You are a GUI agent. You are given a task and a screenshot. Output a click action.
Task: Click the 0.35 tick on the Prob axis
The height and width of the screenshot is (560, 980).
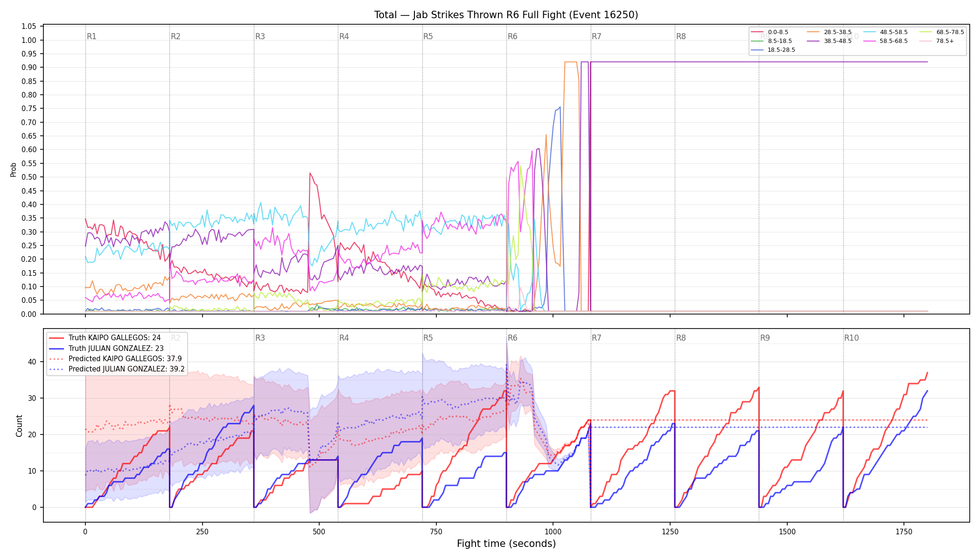29,218
